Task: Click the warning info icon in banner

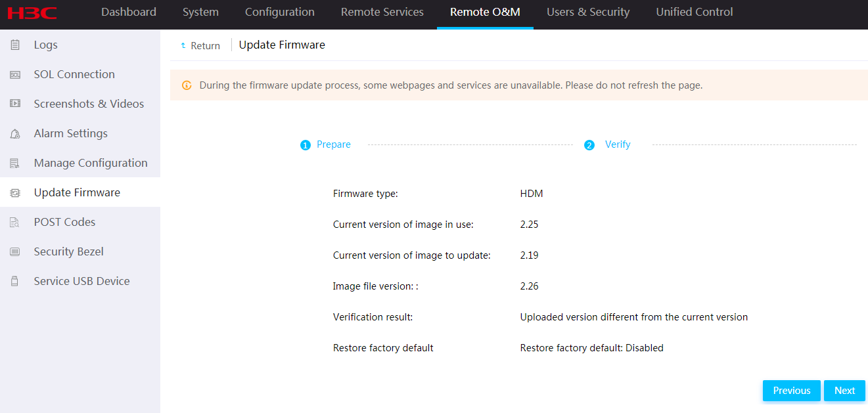Action: pyautogui.click(x=187, y=85)
